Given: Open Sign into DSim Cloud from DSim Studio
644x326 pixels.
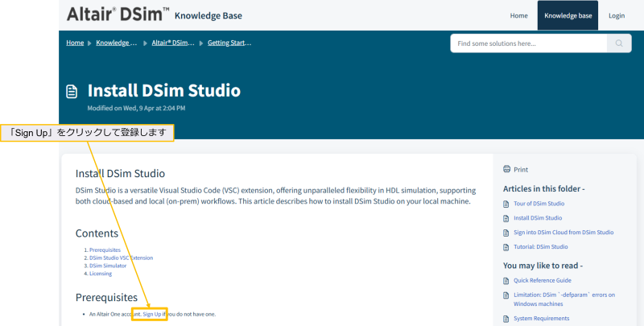Looking at the screenshot, I should pyautogui.click(x=563, y=233).
